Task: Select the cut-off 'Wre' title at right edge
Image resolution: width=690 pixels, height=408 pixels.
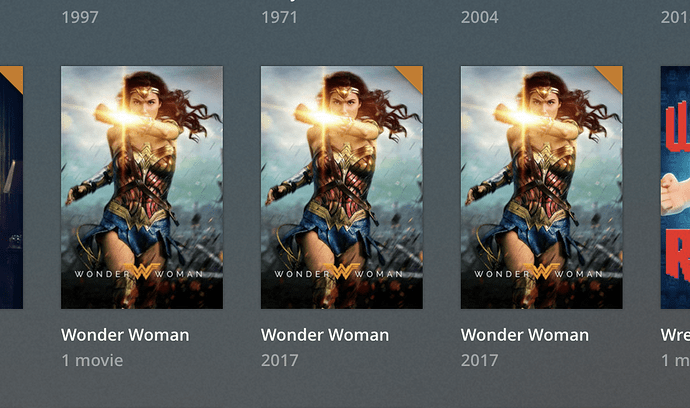Action: (x=675, y=335)
